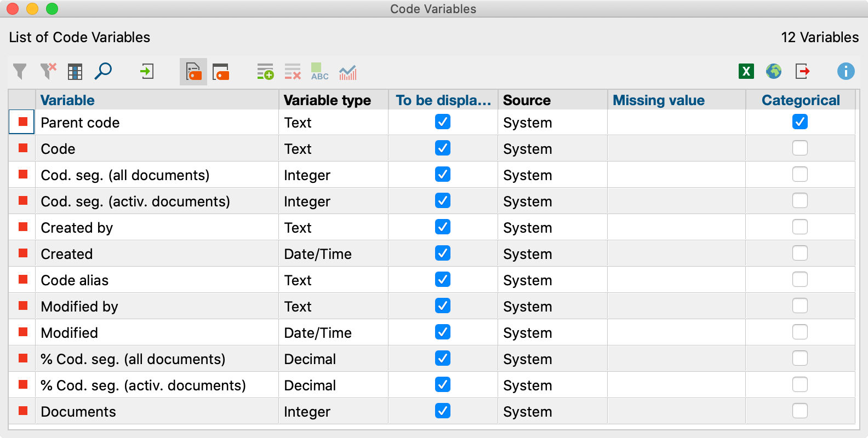
Task: Add a new variable with green plus
Action: (x=265, y=72)
